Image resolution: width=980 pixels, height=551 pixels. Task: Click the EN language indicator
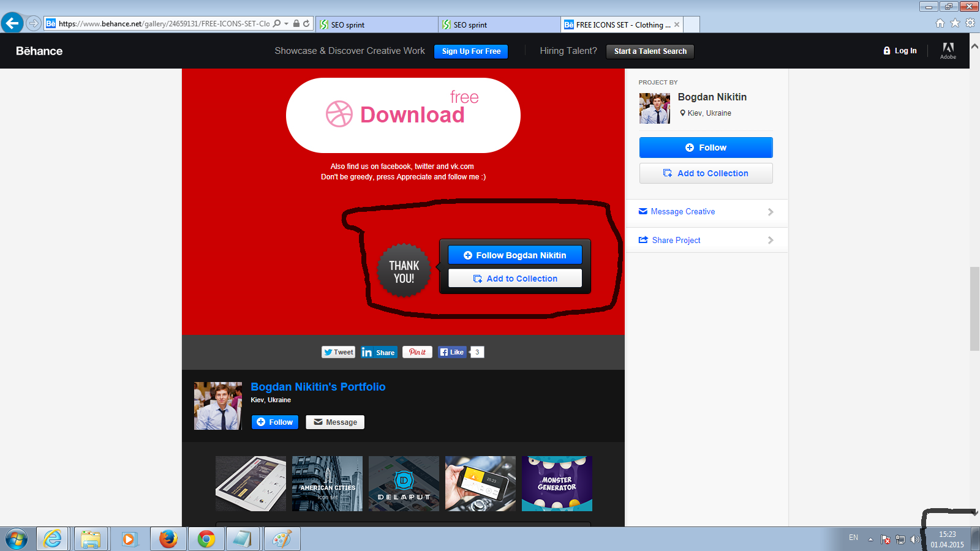(x=853, y=538)
